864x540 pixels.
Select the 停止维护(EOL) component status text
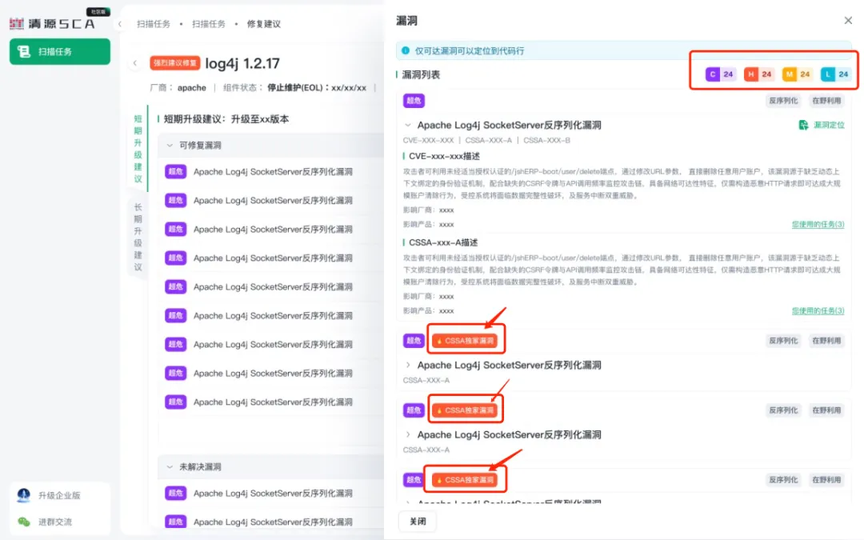tap(317, 88)
